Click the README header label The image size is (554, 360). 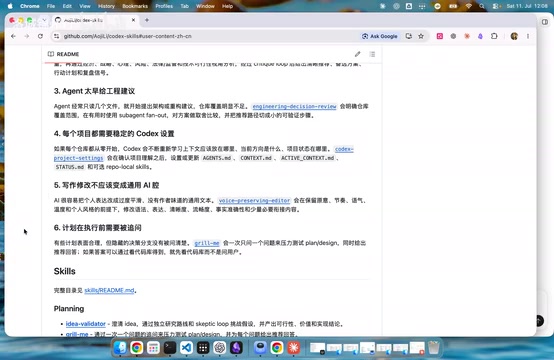pos(67,54)
